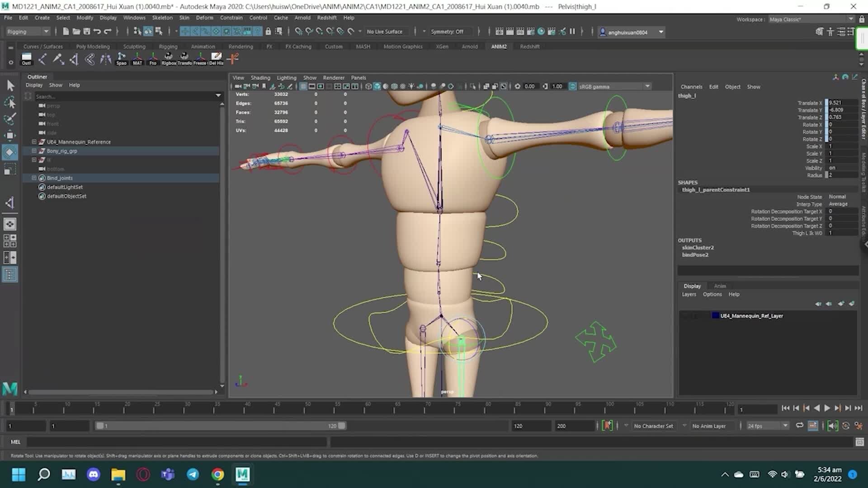Toggle the viewport smooth shading icon

click(377, 86)
